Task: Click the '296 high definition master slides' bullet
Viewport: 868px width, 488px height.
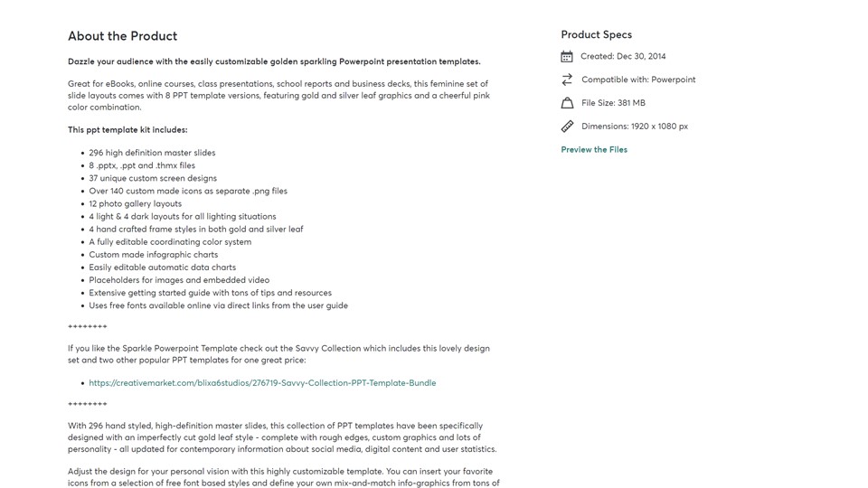Action: 152,153
